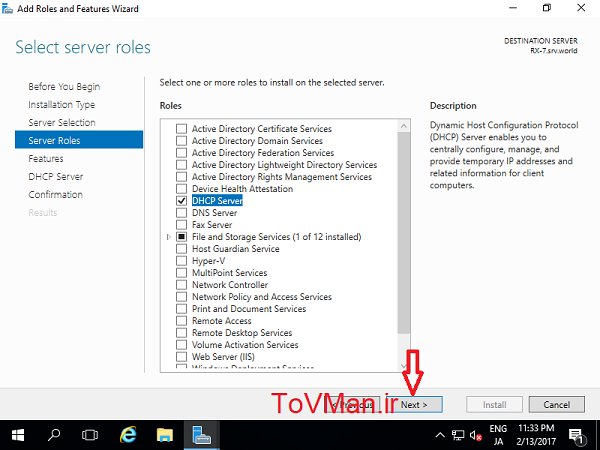This screenshot has width=600, height=450.
Task: Open the taskbar clock showing 11:33 PM
Action: [536, 435]
